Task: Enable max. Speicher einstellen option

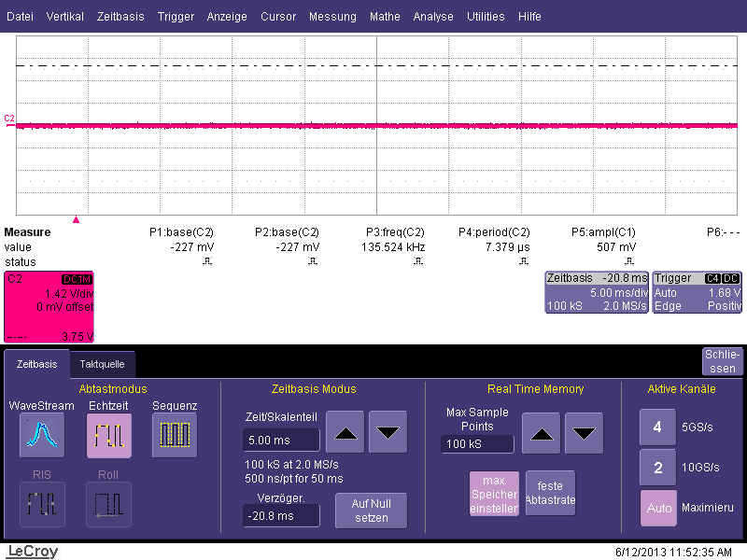Action: point(494,493)
